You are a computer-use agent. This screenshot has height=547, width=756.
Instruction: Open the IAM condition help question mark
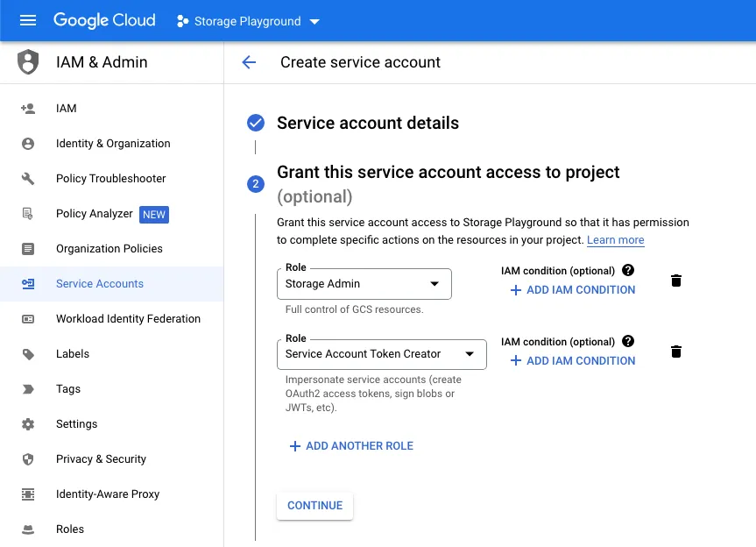[628, 270]
